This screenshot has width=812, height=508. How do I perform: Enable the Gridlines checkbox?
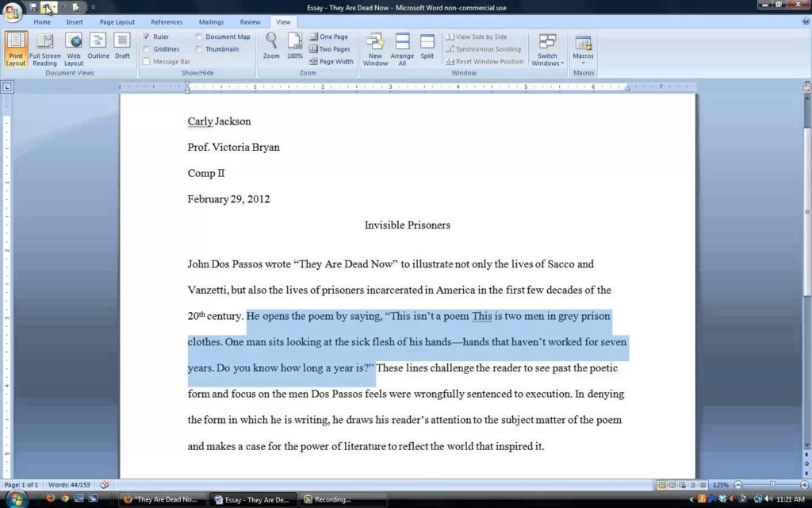(147, 49)
